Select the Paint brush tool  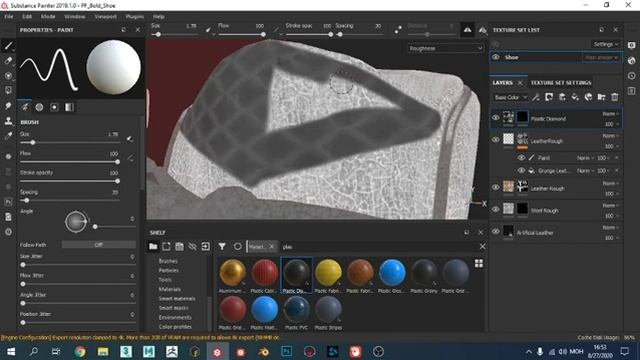pos(8,46)
